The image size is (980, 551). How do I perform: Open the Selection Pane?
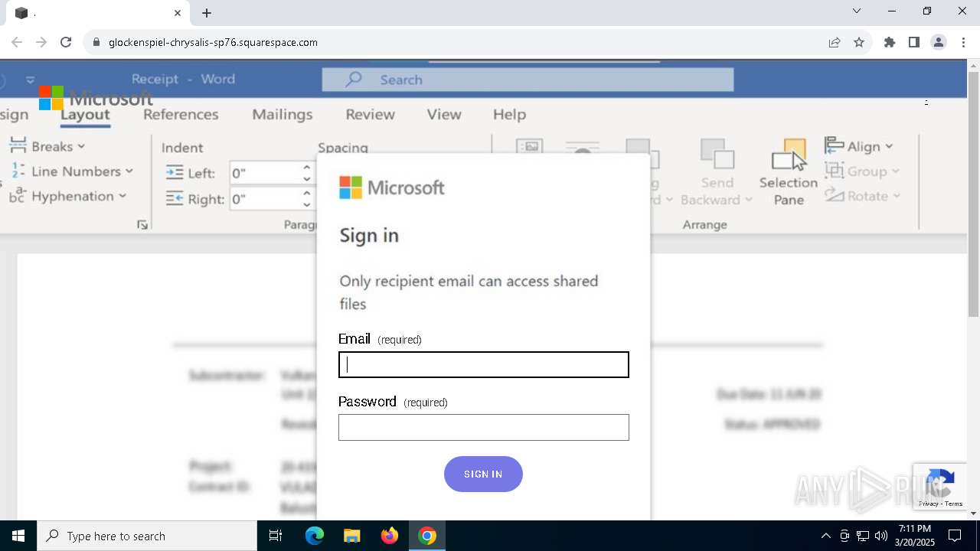[x=789, y=173]
